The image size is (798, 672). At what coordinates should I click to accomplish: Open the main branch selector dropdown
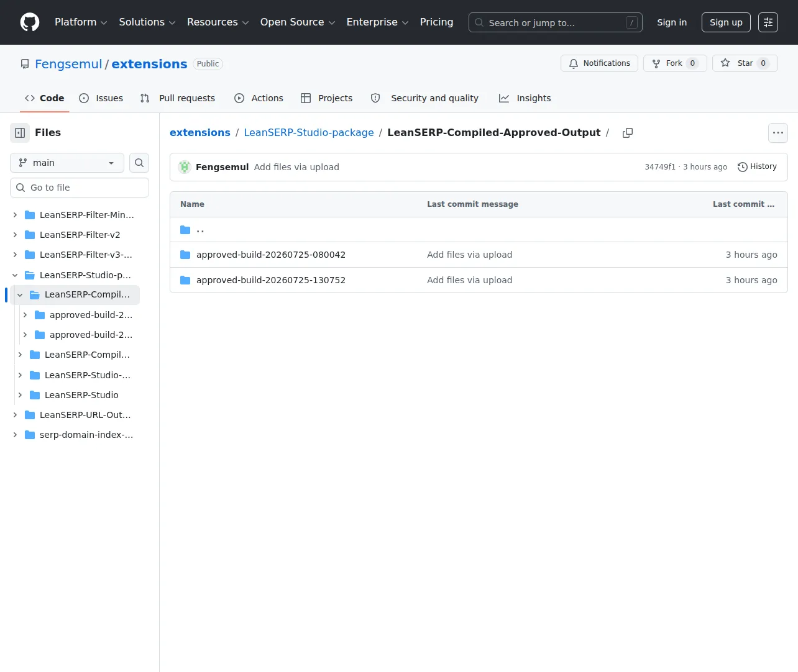[x=67, y=163]
